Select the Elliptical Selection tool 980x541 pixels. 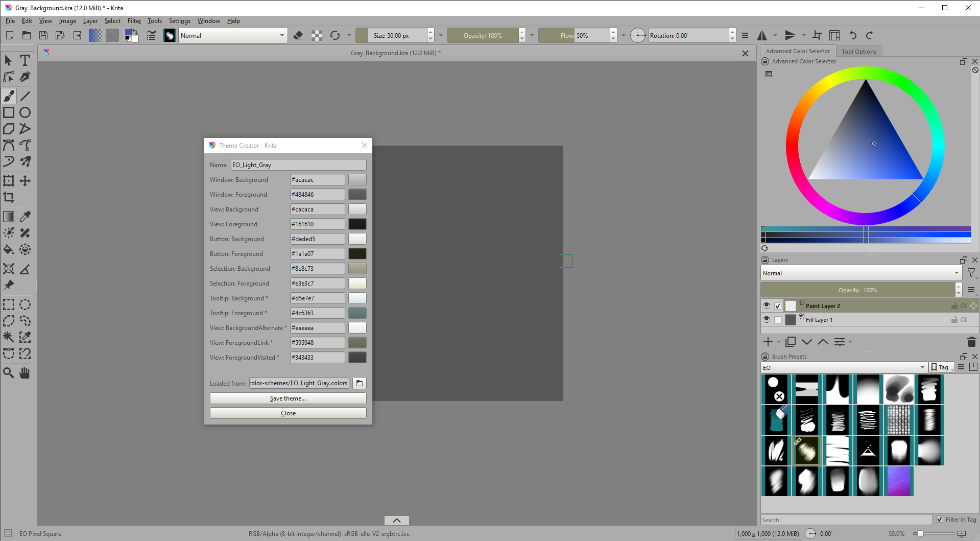[x=25, y=304]
